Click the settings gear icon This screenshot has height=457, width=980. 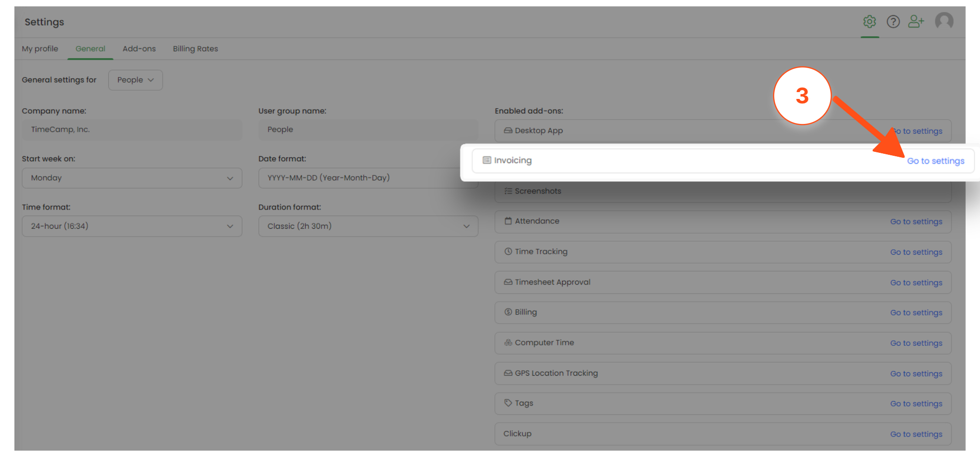pos(869,22)
